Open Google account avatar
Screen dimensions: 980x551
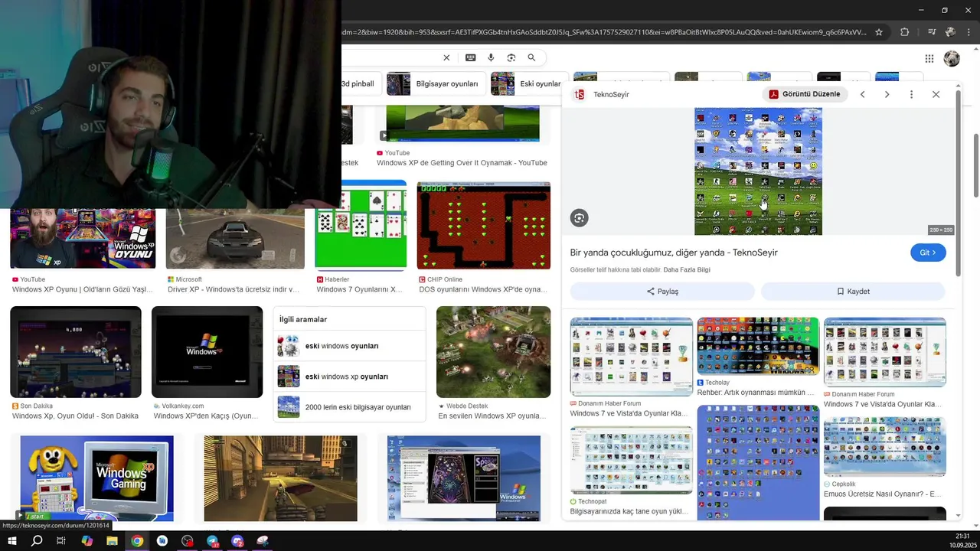[952, 58]
